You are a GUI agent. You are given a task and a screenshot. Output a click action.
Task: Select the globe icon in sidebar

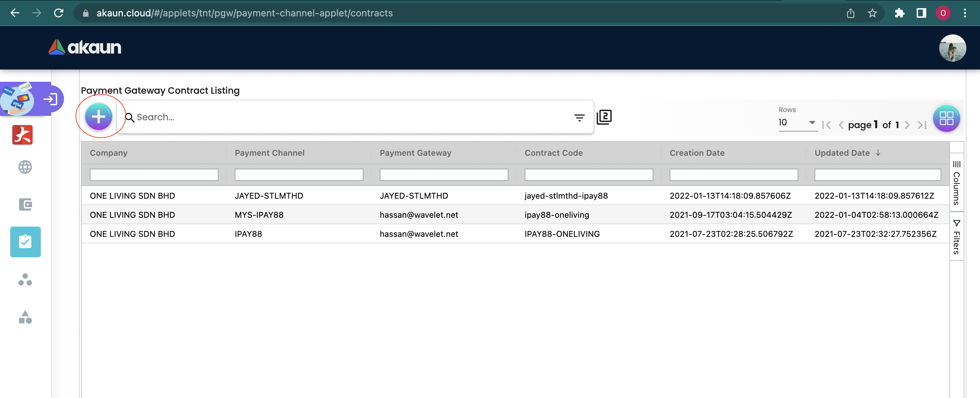(25, 167)
